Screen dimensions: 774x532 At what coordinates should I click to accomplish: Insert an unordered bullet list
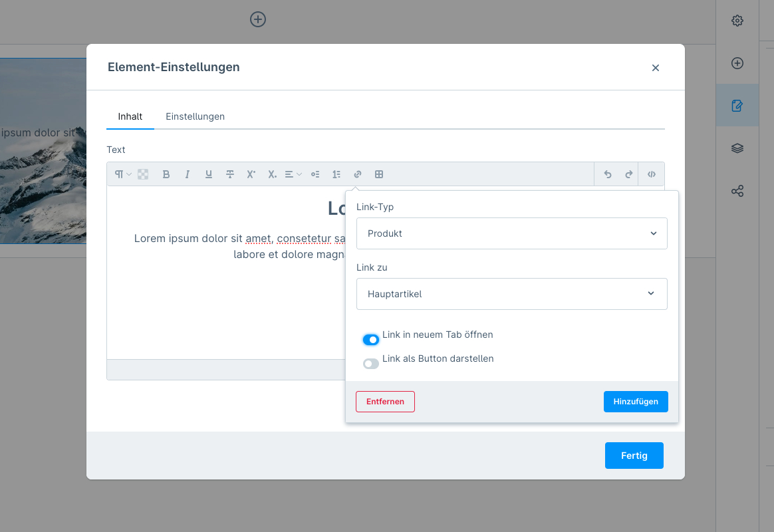point(315,174)
